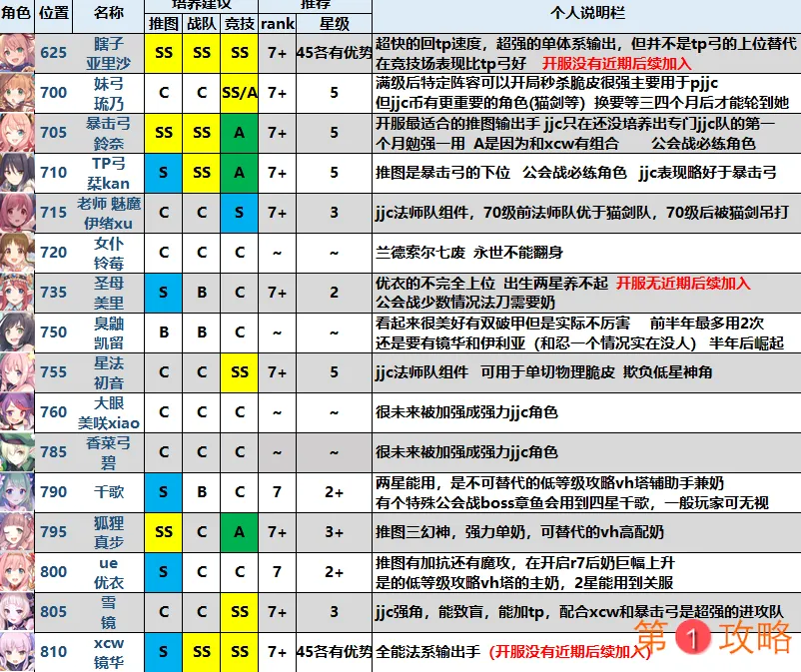Click the 凯留 avatar in row 750

[17, 333]
